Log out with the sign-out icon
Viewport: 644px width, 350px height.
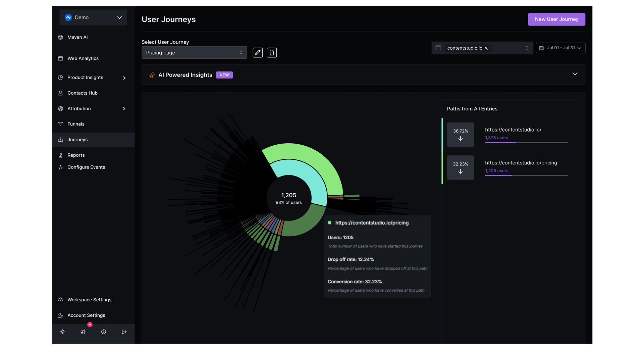point(124,332)
